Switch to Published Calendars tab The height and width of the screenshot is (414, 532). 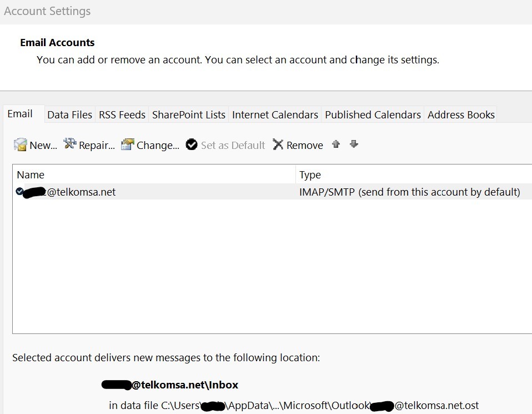tap(373, 115)
